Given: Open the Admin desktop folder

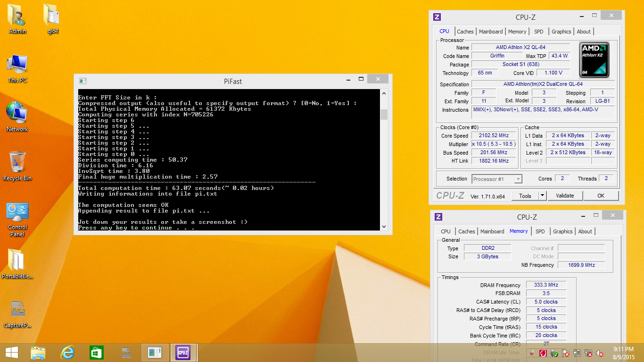Looking at the screenshot, I should coord(17,19).
